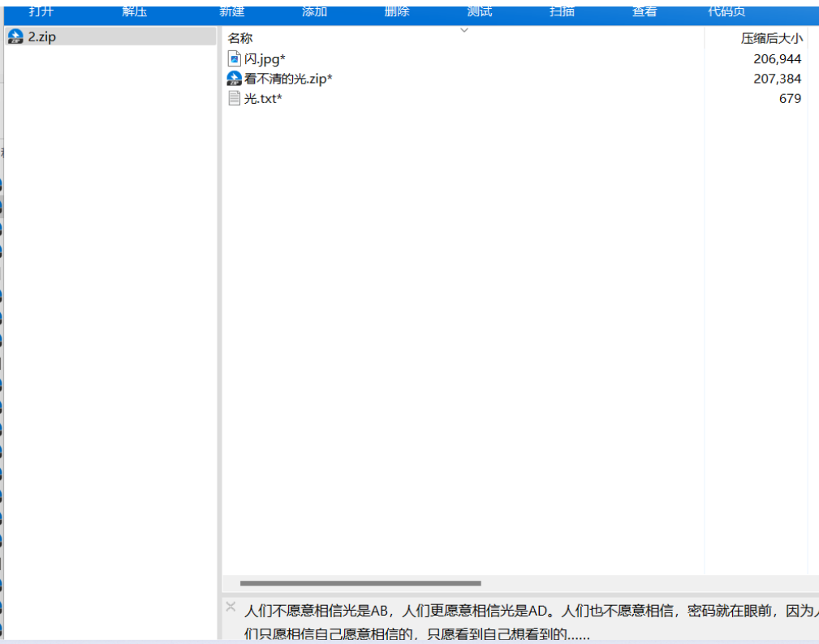Click the 看不清的光.zip archive icon

(235, 79)
